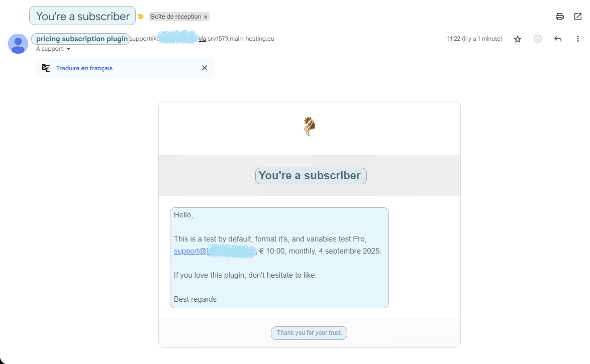Image resolution: width=590 pixels, height=364 pixels.
Task: Open the three-dot more options menu
Action: click(578, 39)
